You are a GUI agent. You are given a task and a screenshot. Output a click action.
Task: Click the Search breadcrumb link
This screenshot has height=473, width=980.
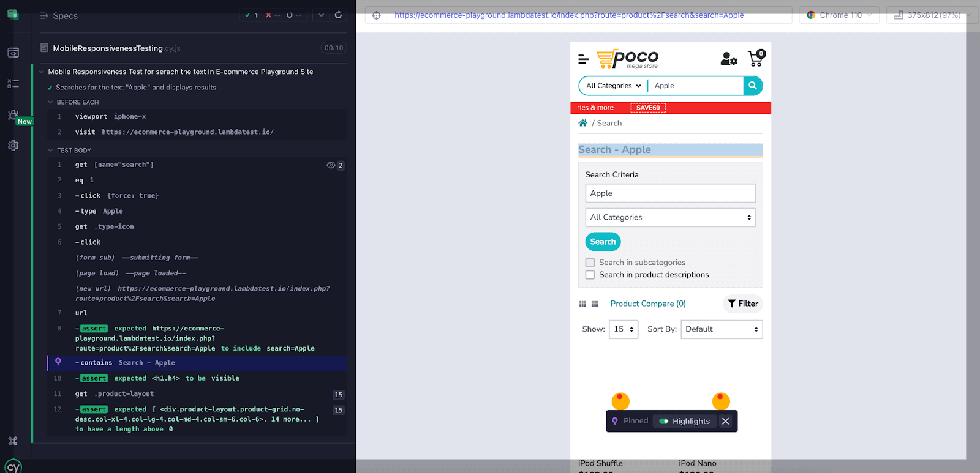coord(609,123)
